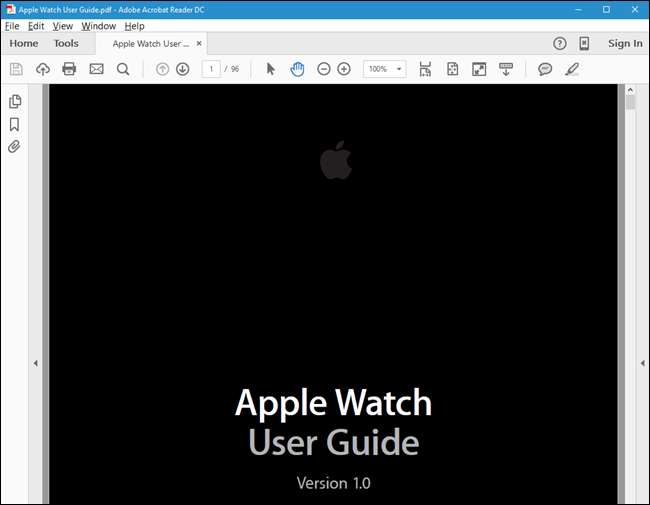Image resolution: width=650 pixels, height=505 pixels.
Task: Upload file to cloud icon
Action: [43, 69]
